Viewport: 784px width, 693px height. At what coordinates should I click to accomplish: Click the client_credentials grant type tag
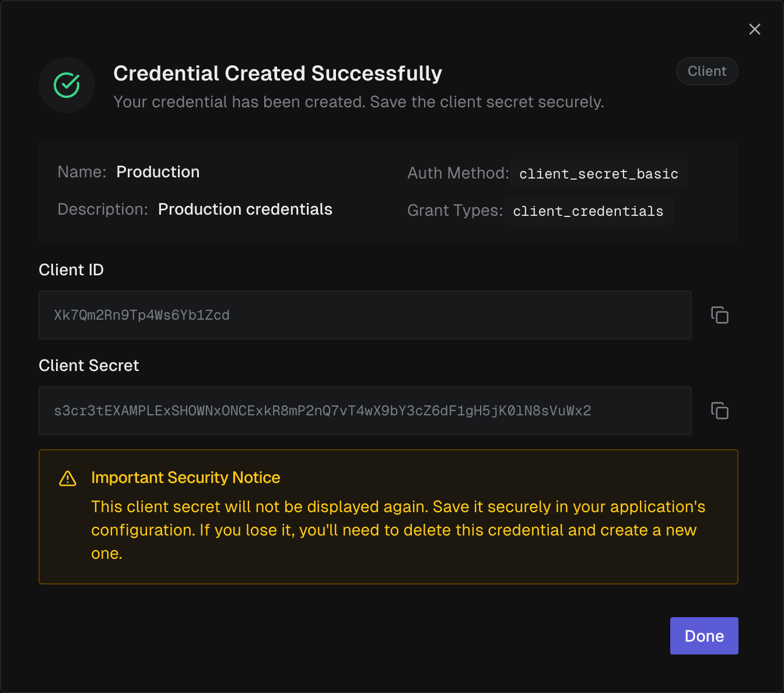[588, 211]
